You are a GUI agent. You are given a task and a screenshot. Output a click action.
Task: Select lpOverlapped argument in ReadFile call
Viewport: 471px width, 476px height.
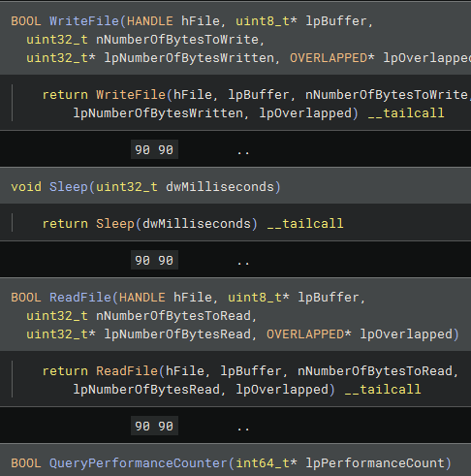click(282, 390)
